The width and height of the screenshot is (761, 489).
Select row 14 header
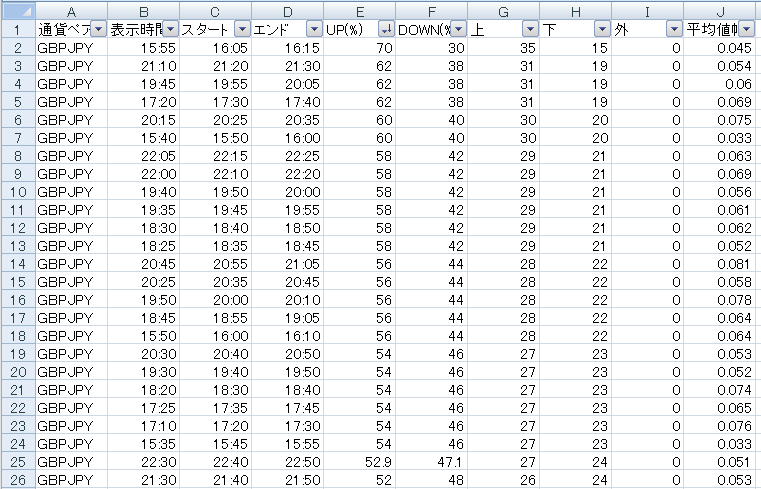[x=18, y=264]
